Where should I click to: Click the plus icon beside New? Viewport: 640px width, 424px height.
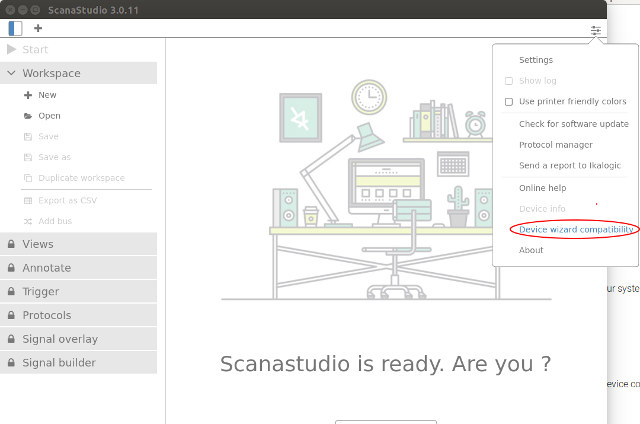(x=28, y=95)
